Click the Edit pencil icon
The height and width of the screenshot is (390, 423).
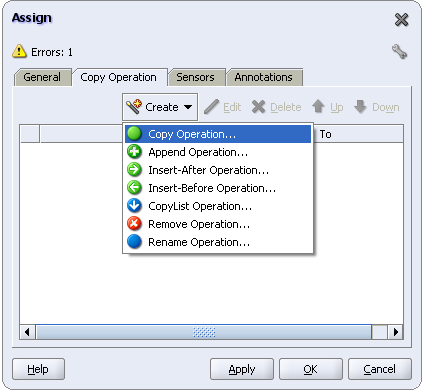tap(212, 107)
